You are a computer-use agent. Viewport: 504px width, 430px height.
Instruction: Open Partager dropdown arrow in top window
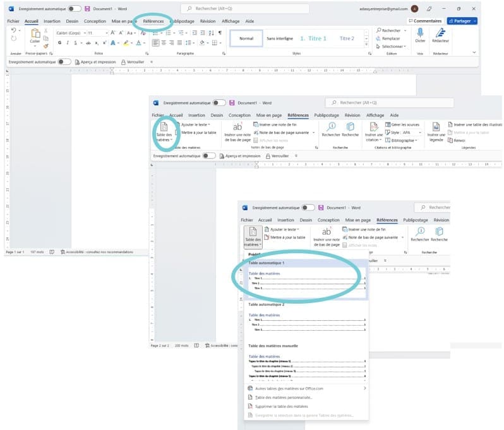click(x=475, y=21)
